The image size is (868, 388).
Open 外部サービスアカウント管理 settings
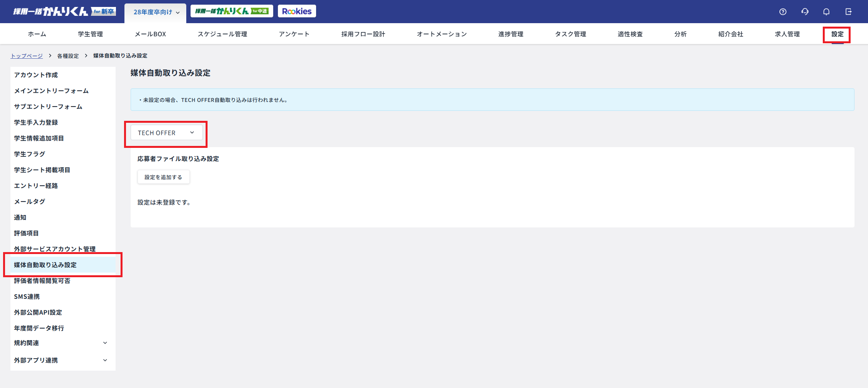(54, 249)
